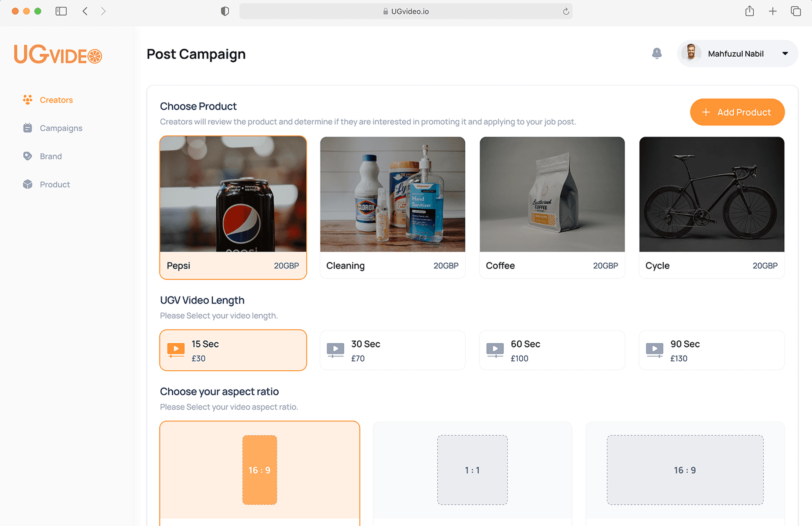Expand the Mahfuzul Nabil account dropdown arrow
This screenshot has height=526, width=812.
pos(785,54)
